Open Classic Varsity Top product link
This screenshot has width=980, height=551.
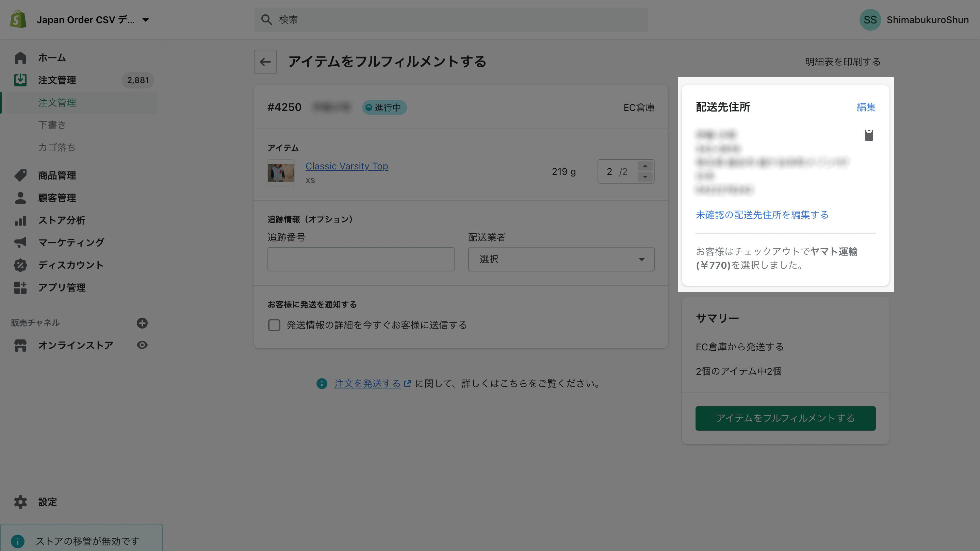347,166
